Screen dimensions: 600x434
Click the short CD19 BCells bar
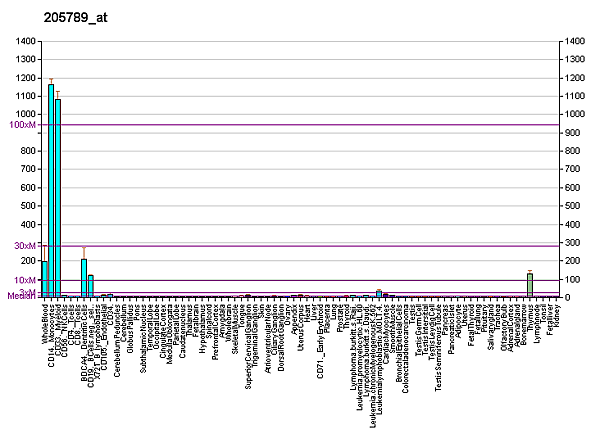coord(91,286)
